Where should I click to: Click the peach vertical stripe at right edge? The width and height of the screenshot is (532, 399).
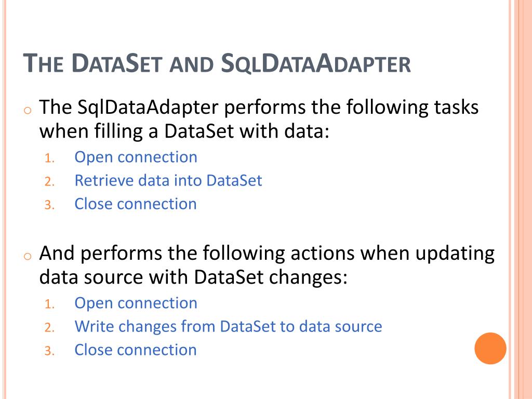523,199
